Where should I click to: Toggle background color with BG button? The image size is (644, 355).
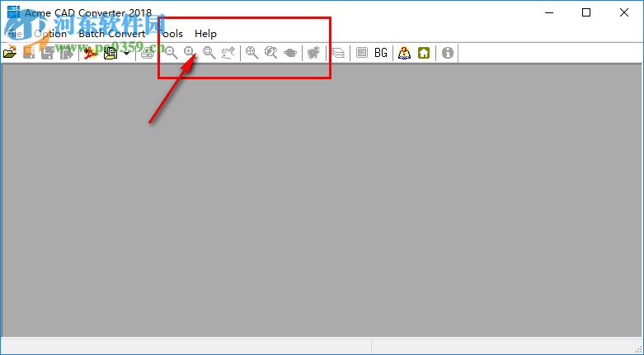pyautogui.click(x=381, y=53)
